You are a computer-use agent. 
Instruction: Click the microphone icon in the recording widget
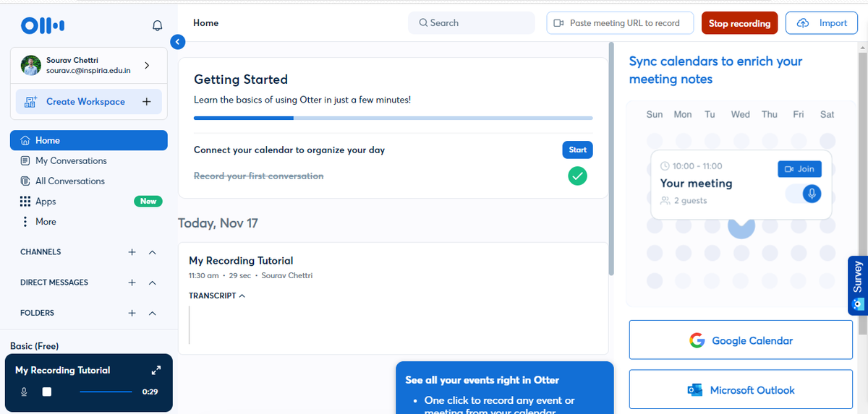click(24, 392)
